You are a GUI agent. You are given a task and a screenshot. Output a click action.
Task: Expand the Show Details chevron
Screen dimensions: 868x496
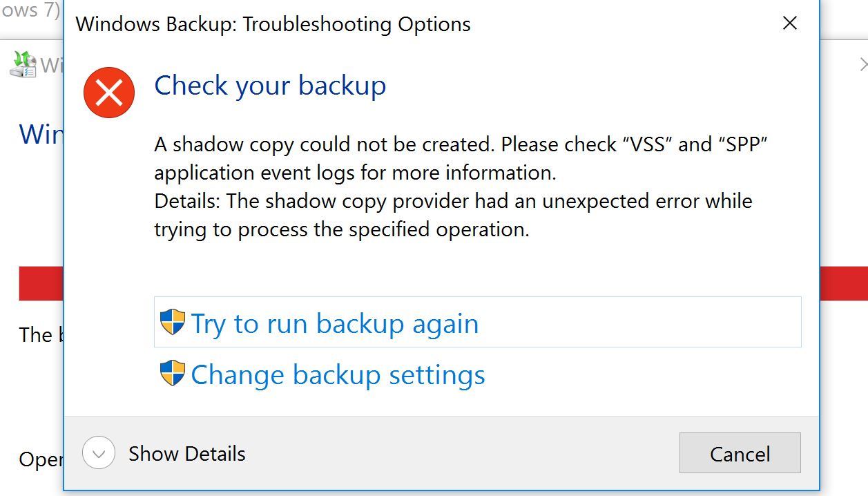98,454
